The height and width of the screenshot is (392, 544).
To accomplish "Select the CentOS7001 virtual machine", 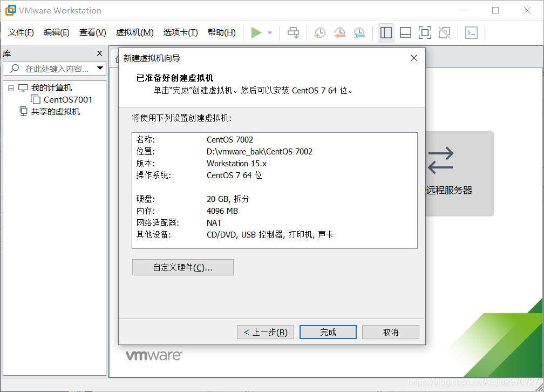I will [67, 100].
